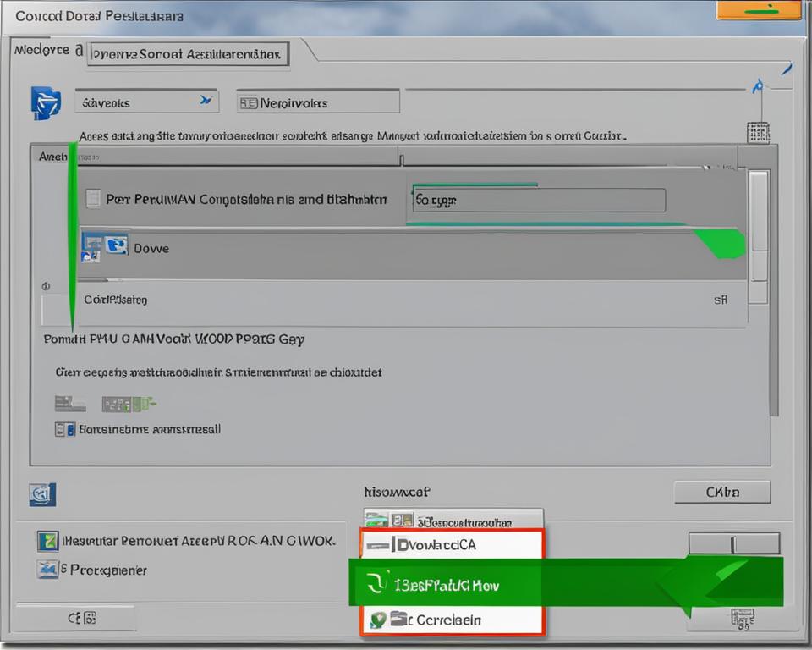Screen dimensions: 812x650
Task: Click the small boxed icon next to CE
Action: click(90, 618)
